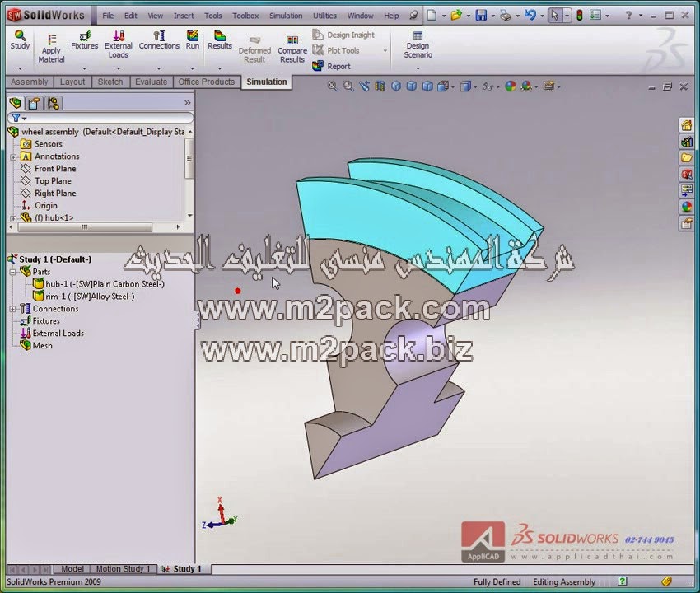
Task: Click the Connections tool
Action: click(159, 40)
